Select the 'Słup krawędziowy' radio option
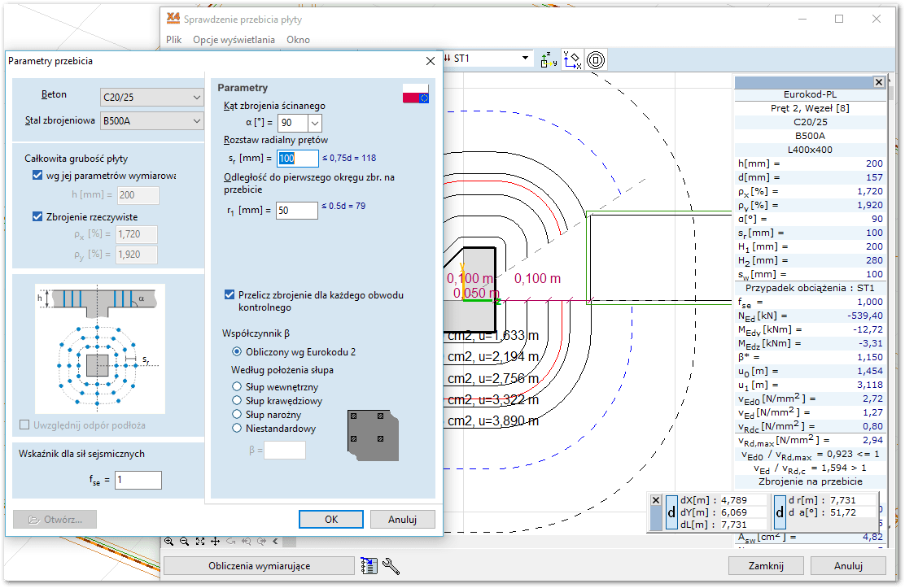The image size is (905, 588). 238,401
